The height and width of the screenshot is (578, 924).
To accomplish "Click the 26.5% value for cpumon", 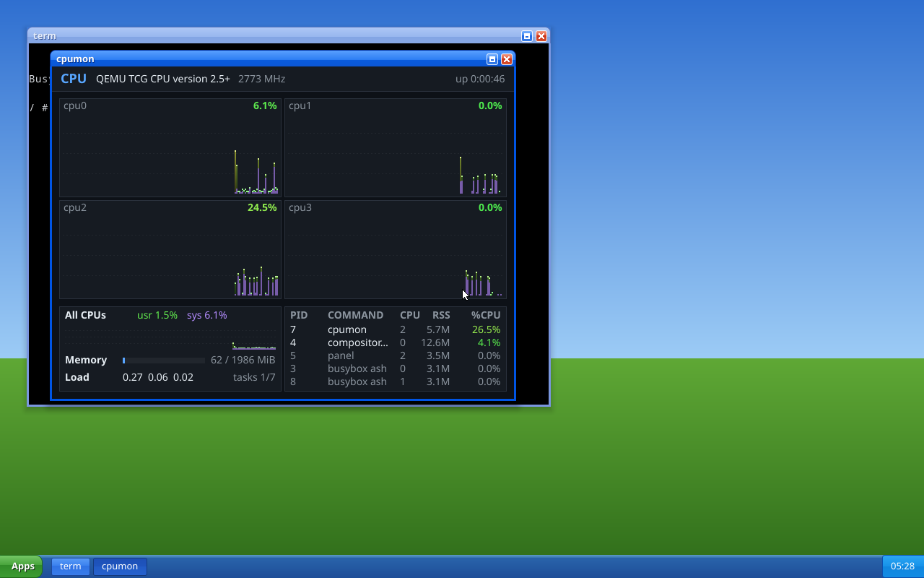I will point(486,329).
